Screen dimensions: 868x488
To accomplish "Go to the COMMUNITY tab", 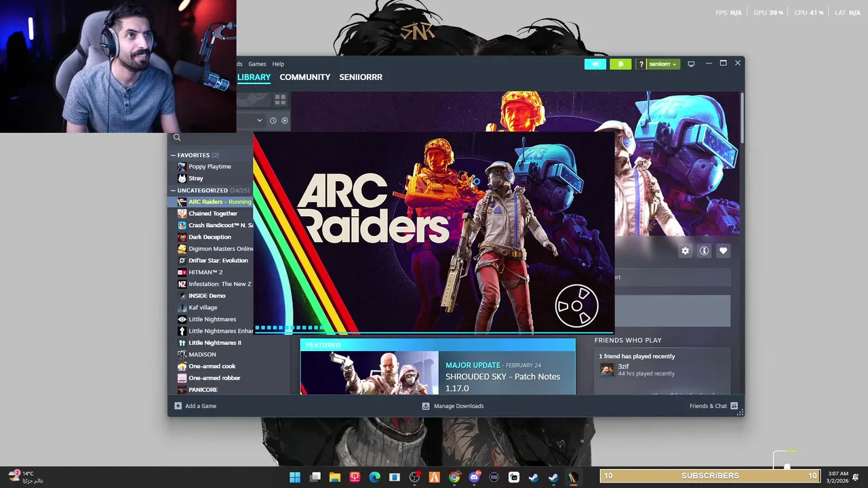I will coord(305,77).
